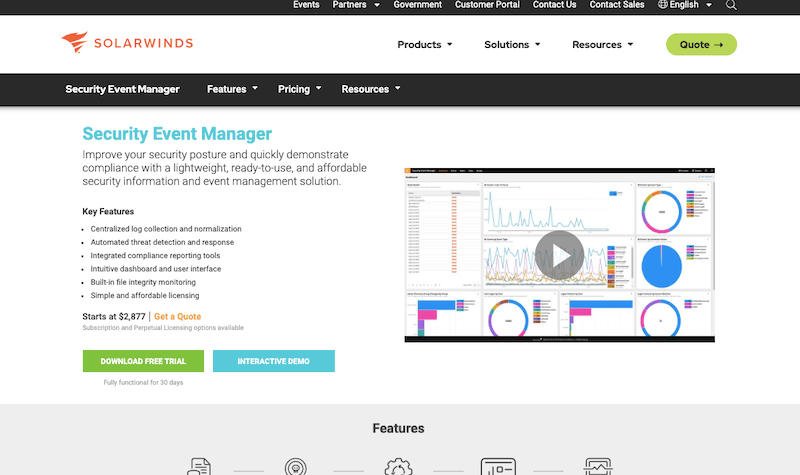Click 'Simple and affordable licensing' text
This screenshot has height=475, width=800.
point(145,295)
